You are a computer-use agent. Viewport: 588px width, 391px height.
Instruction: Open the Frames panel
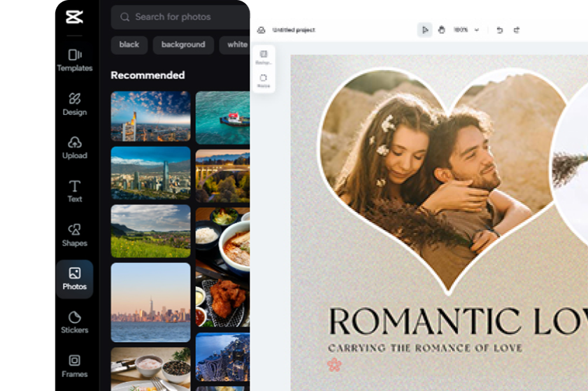coord(75,367)
